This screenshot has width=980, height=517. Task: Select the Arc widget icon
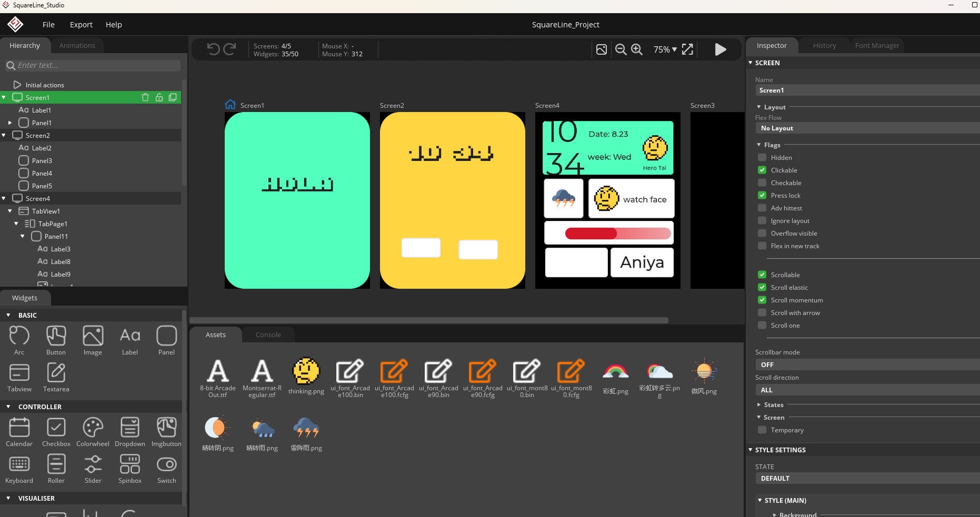click(19, 337)
